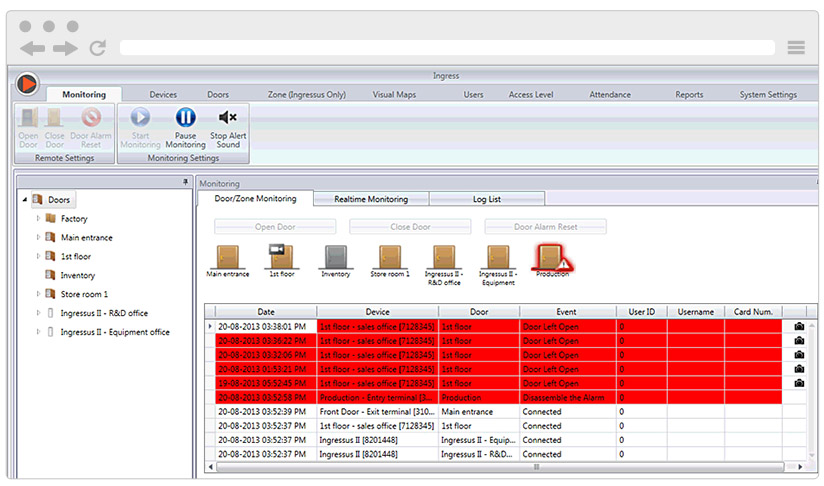The height and width of the screenshot is (486, 824).
Task: Click the pin icon of the doors panel
Action: (x=186, y=182)
